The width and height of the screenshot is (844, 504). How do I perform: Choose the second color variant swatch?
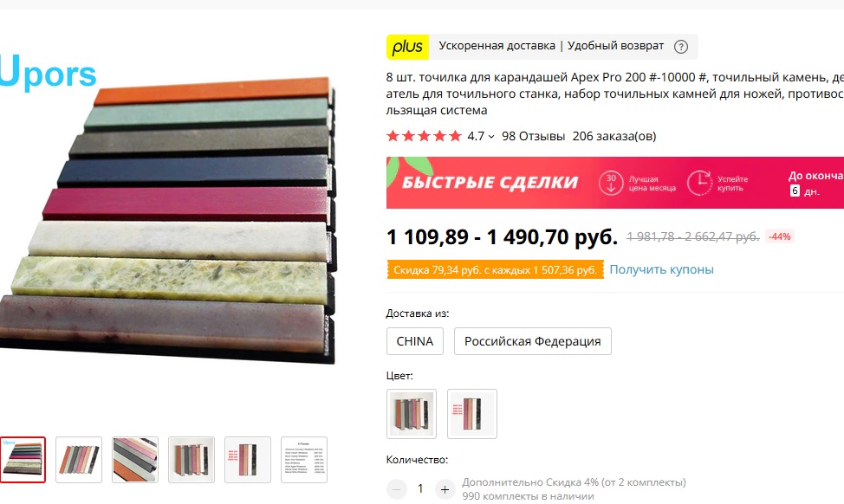click(x=472, y=414)
